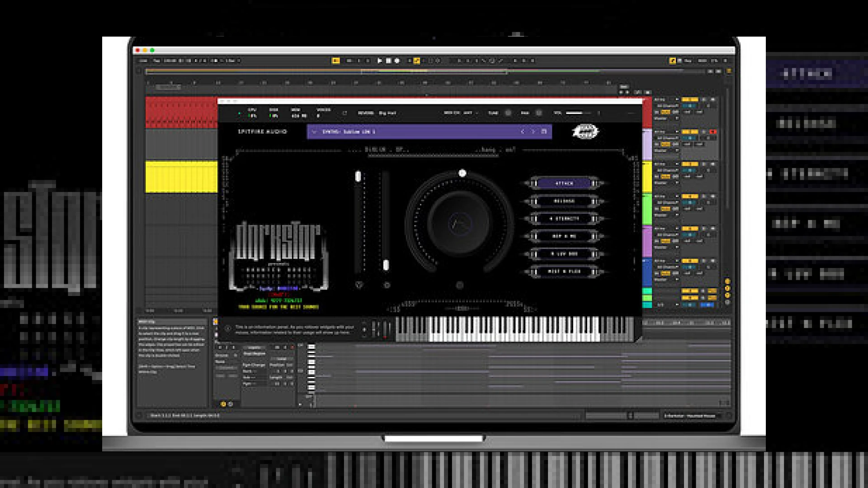Click the round icon beneath the large knob
This screenshot has width=868, height=488.
coord(460,285)
